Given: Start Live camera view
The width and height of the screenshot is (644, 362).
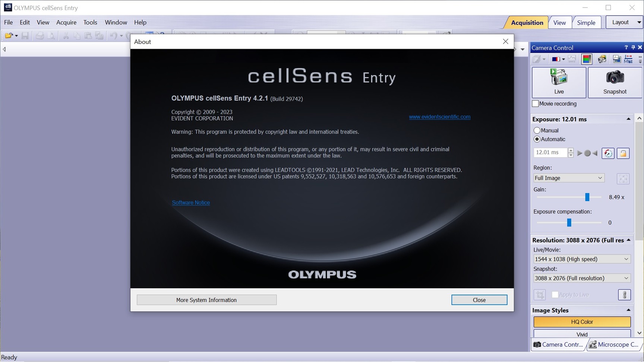Looking at the screenshot, I should coord(559,82).
